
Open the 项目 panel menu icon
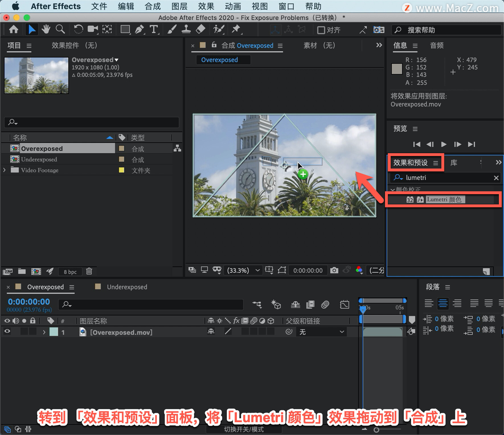[29, 46]
